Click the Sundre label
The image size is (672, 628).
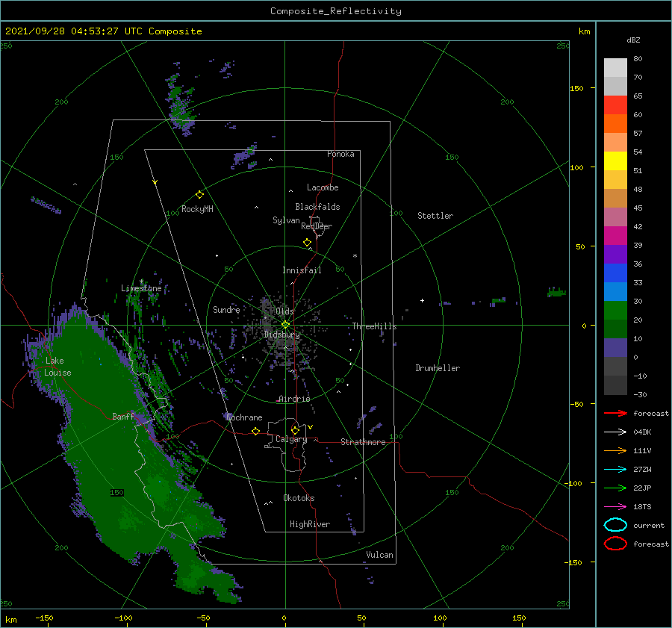coord(226,309)
